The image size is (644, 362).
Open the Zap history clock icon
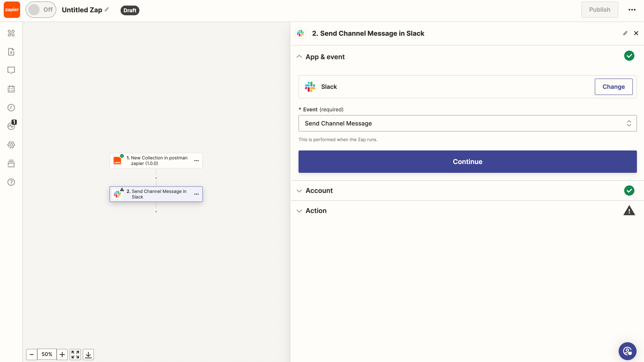coord(11,108)
